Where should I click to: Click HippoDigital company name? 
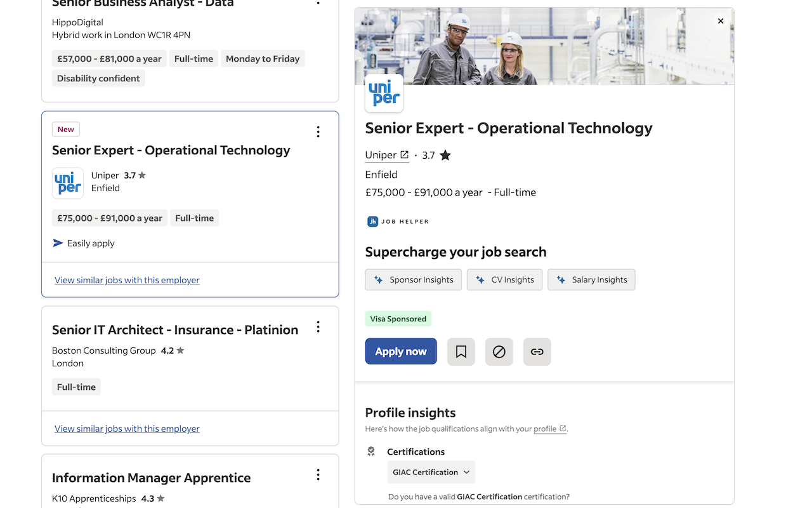[x=77, y=22]
